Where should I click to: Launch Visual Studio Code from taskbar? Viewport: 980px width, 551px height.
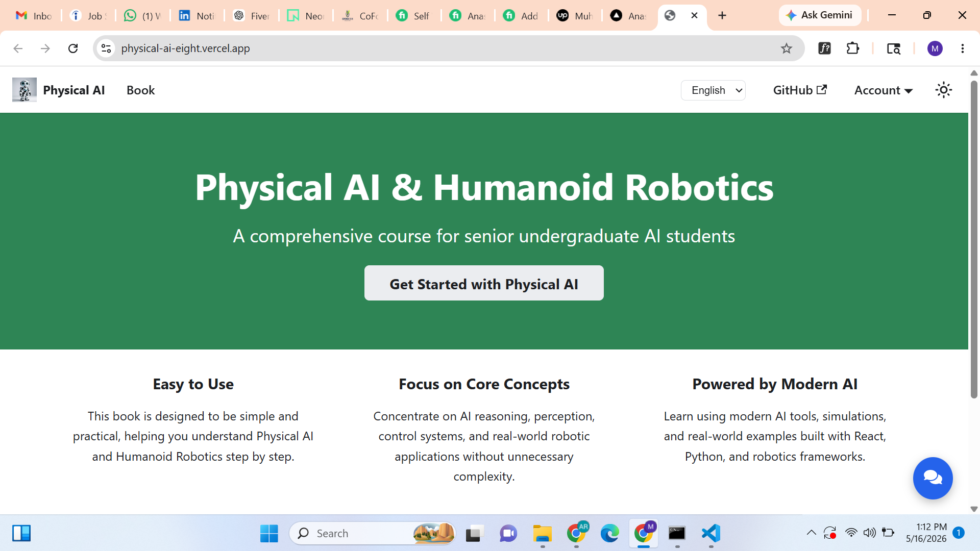[710, 533]
